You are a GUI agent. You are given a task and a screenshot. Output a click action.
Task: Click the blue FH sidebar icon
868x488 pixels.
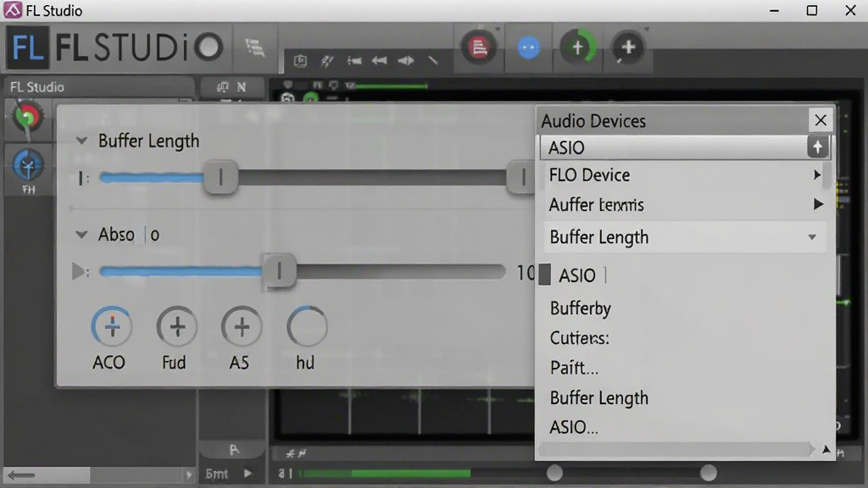click(x=28, y=165)
